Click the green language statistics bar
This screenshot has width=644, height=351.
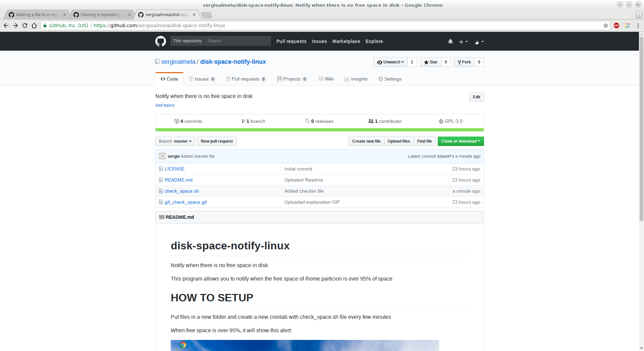coord(319,129)
